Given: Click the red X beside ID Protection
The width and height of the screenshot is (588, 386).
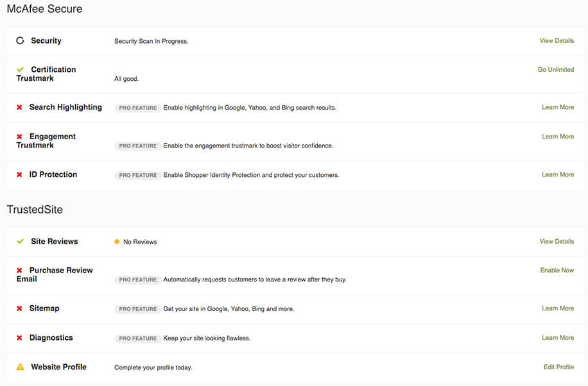Looking at the screenshot, I should click(x=19, y=174).
